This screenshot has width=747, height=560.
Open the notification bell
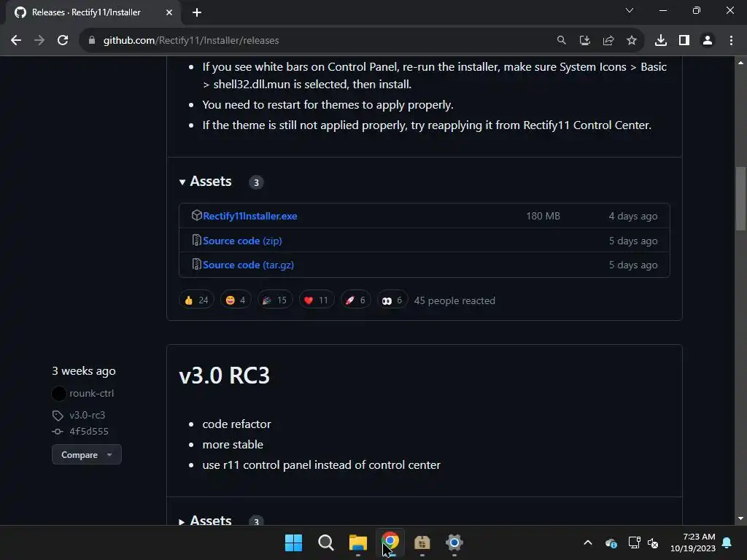coord(727,542)
